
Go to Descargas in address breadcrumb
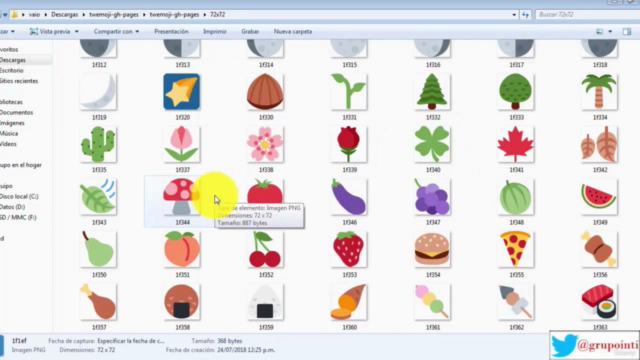[x=64, y=14]
